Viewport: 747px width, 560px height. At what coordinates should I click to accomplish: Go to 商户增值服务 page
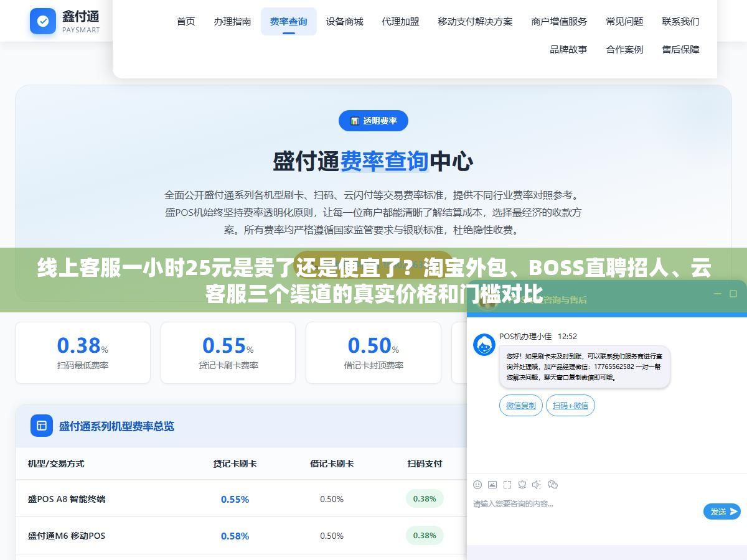coord(559,21)
